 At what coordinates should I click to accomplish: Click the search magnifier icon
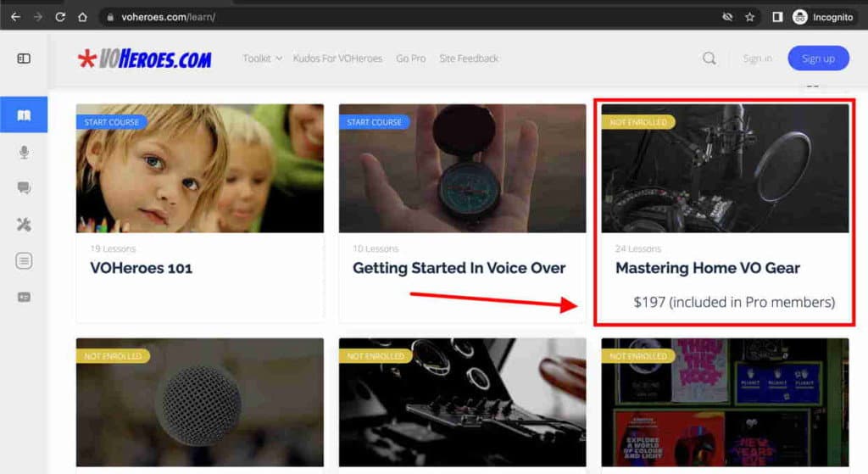(x=709, y=59)
